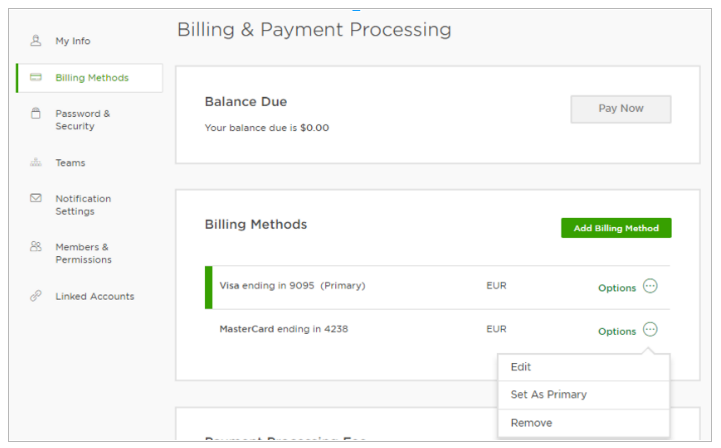Image resolution: width=721 pixels, height=448 pixels.
Task: Open the ellipsis menu for the Visa card
Action: point(650,286)
